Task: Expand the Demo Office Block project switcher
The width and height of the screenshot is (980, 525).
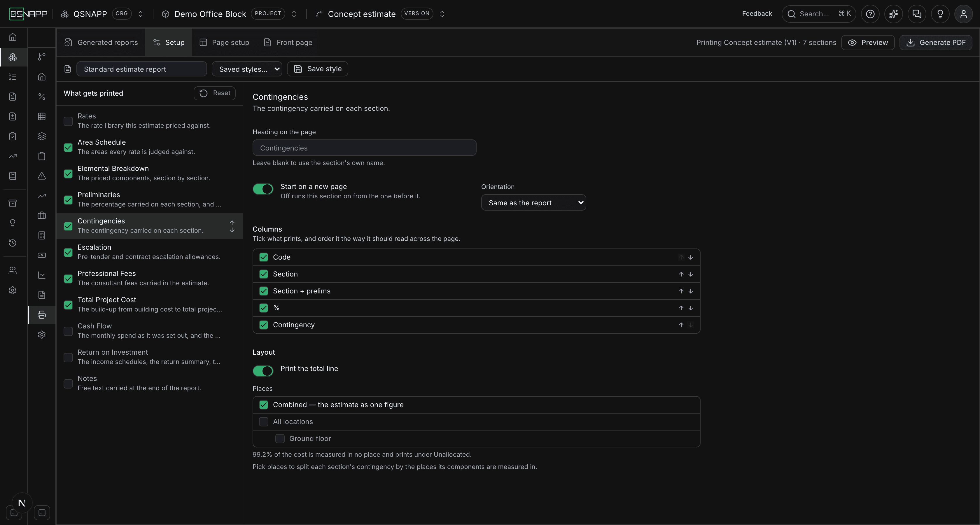Action: [x=294, y=14]
